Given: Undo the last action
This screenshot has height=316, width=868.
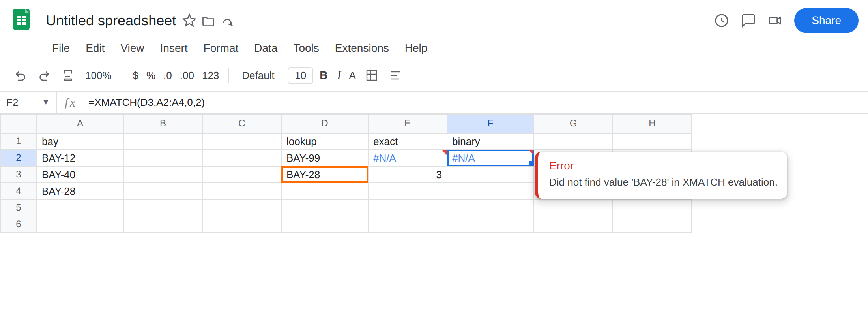Looking at the screenshot, I should (21, 76).
